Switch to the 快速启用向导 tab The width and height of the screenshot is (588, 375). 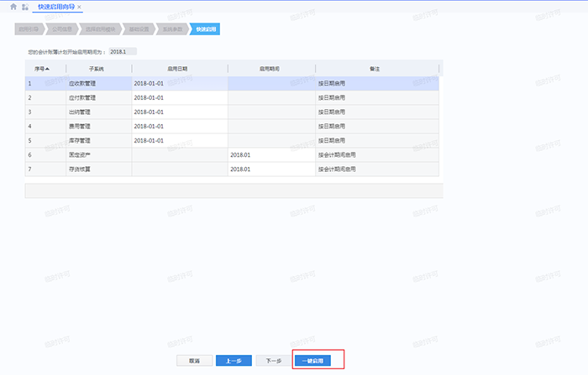[x=55, y=7]
